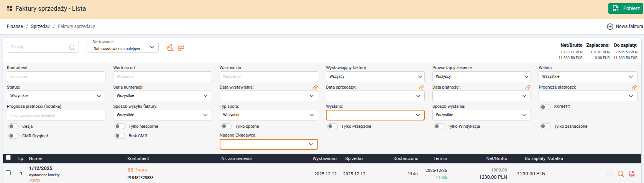Click the orange refresh list icon
This screenshot has height=183, width=644.
[181, 48]
